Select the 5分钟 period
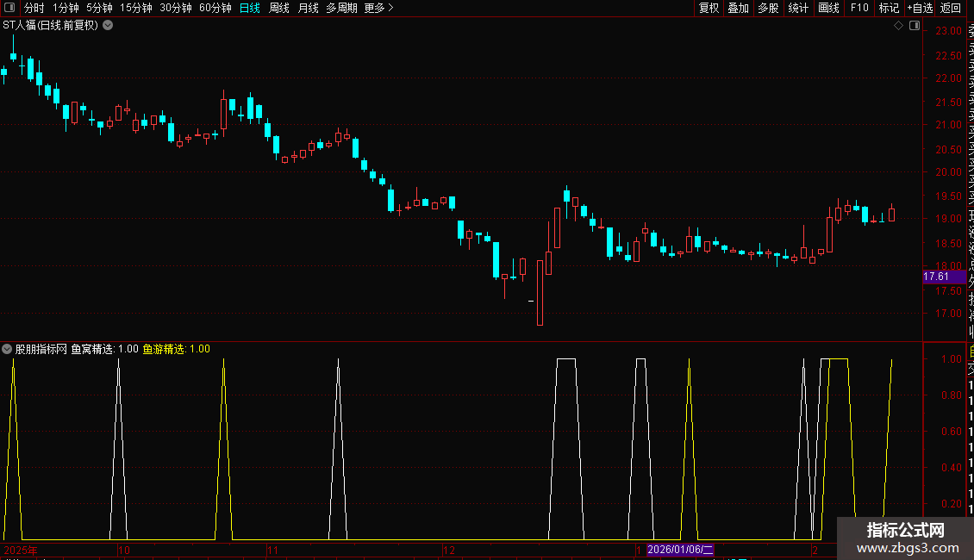The width and height of the screenshot is (974, 560). coord(99,8)
